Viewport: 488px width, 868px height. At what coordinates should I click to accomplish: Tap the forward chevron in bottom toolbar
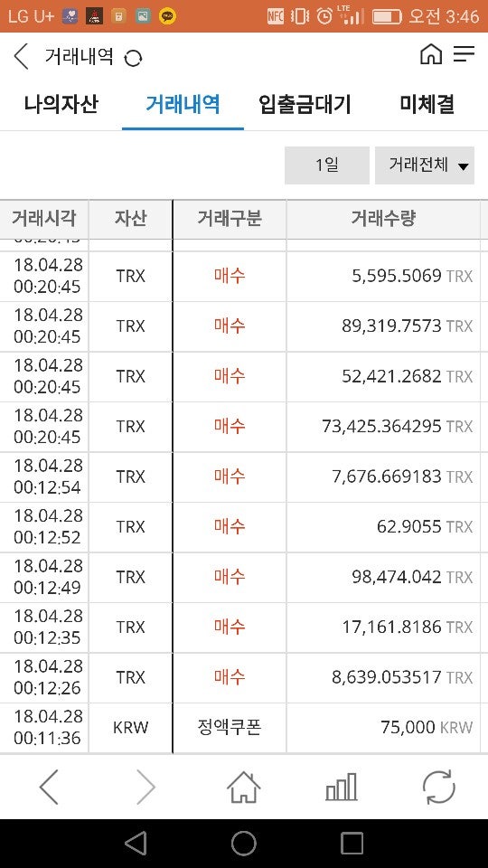[x=146, y=787]
